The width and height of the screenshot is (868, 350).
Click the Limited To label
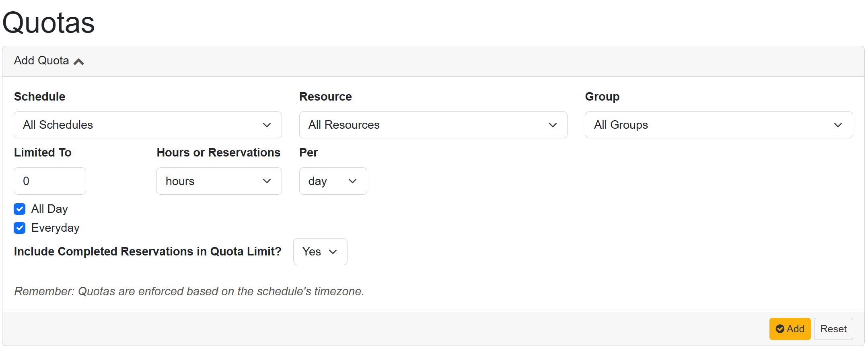[43, 152]
